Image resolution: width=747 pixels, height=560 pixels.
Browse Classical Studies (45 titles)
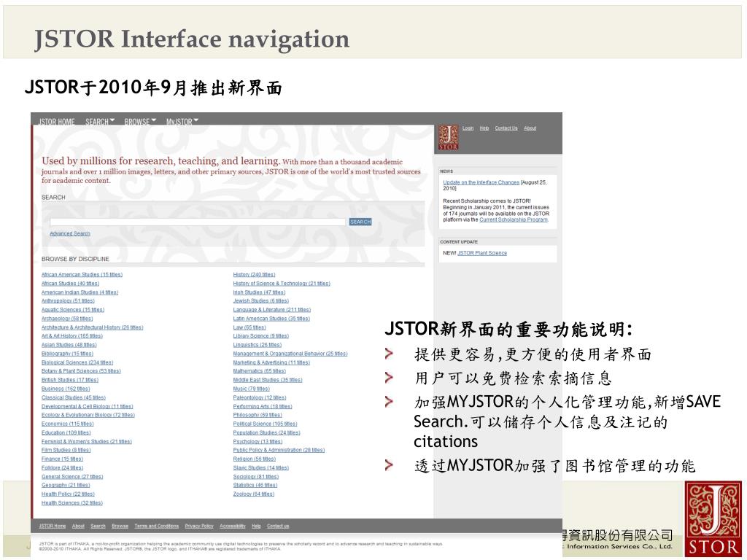point(74,397)
